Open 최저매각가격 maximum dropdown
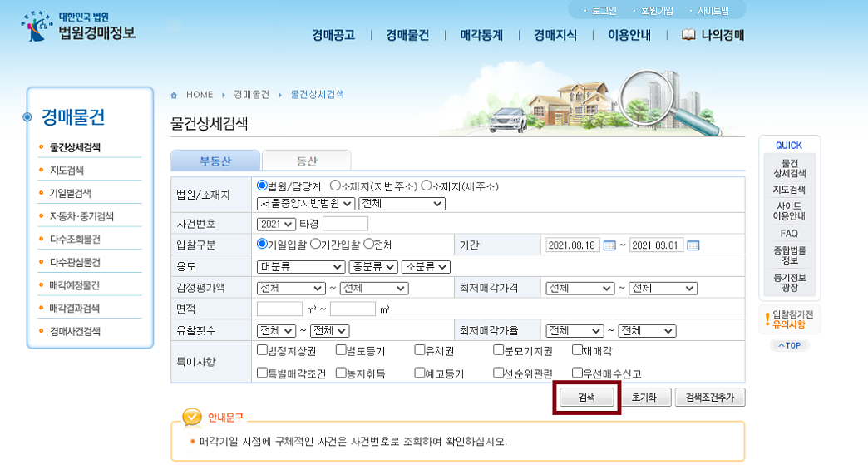Image resolution: width=868 pixels, height=465 pixels. (663, 289)
